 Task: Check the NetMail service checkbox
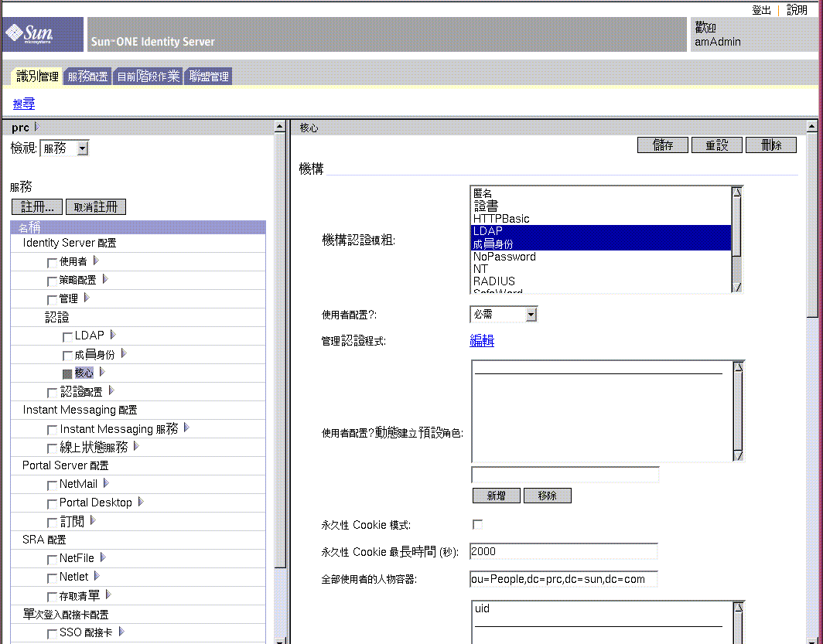52,486
